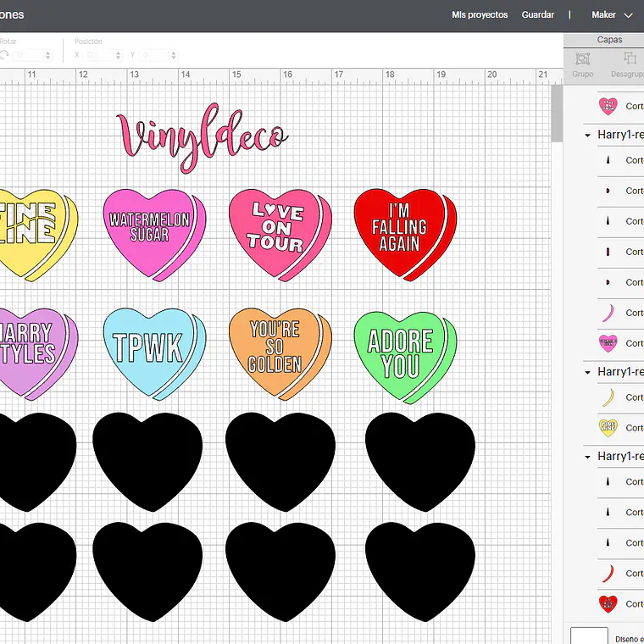The height and width of the screenshot is (644, 644).
Task: Open the Maker machine dropdown
Action: click(612, 14)
